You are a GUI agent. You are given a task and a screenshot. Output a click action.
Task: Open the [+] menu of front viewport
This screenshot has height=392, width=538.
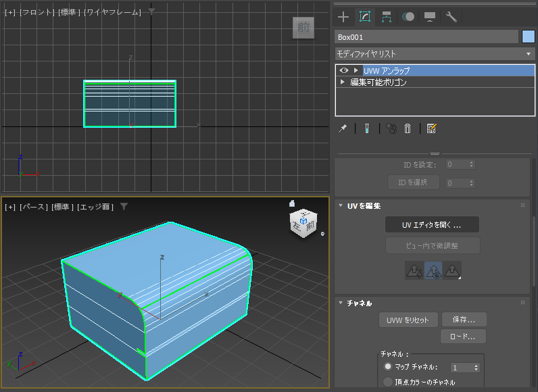coord(10,12)
